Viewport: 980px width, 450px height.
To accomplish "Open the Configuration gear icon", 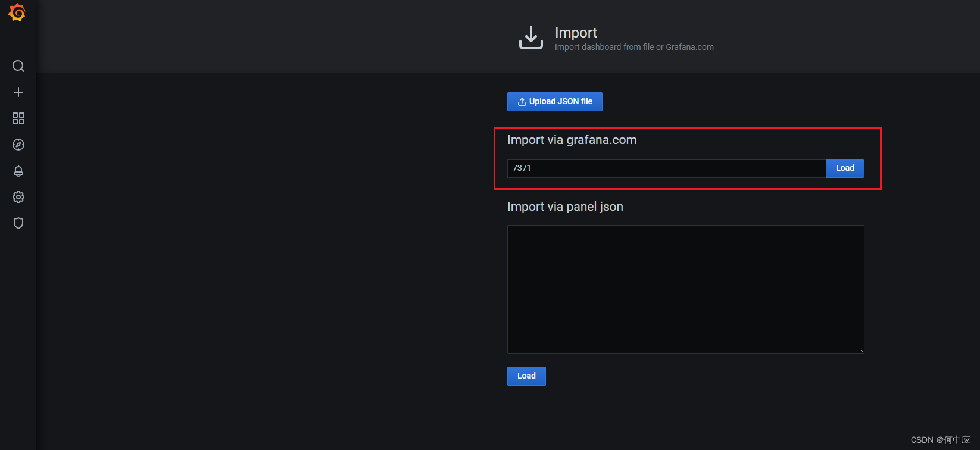I will (x=18, y=197).
